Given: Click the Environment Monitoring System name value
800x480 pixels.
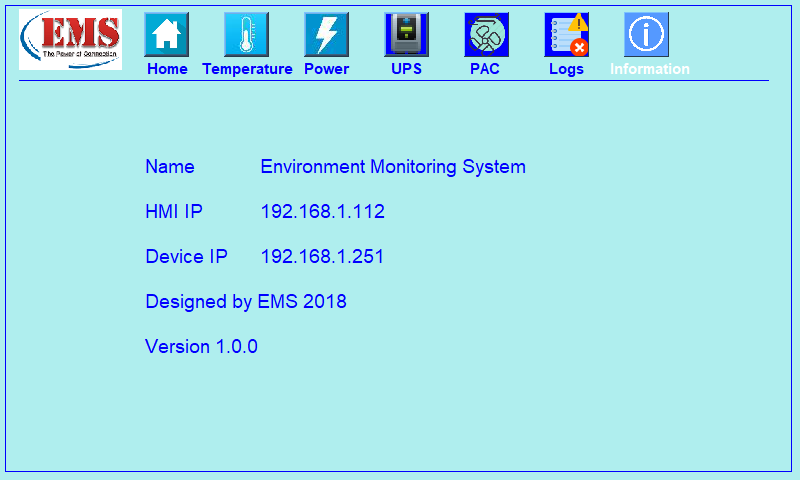Looking at the screenshot, I should point(392,167).
